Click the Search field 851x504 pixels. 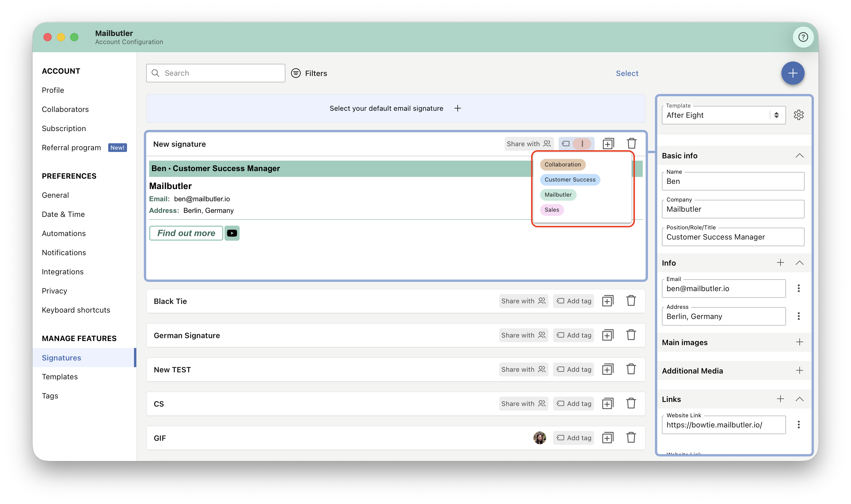(x=216, y=73)
